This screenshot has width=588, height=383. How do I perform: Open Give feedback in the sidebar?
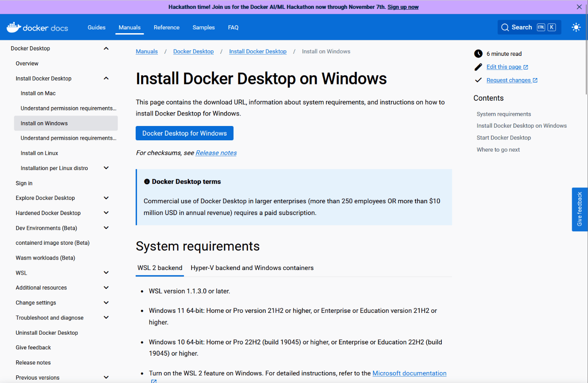click(x=33, y=347)
